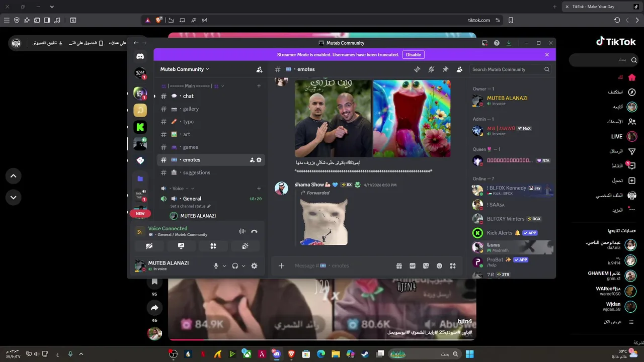Open the typo channel
The width and height of the screenshot is (644, 362).
211,122
